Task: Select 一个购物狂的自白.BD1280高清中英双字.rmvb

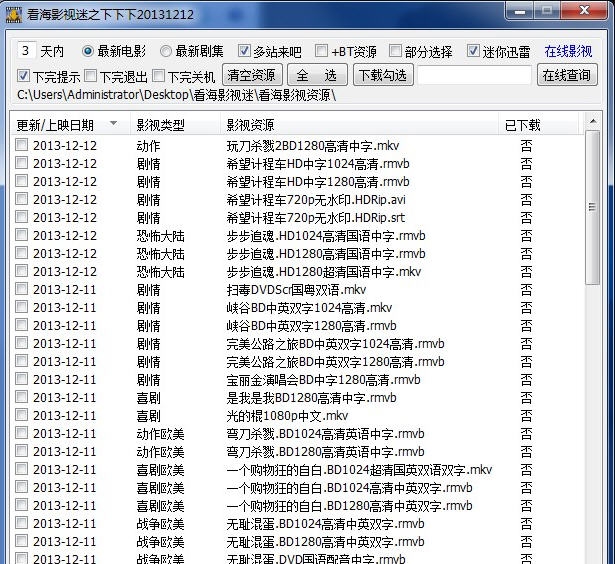Action: click(349, 506)
